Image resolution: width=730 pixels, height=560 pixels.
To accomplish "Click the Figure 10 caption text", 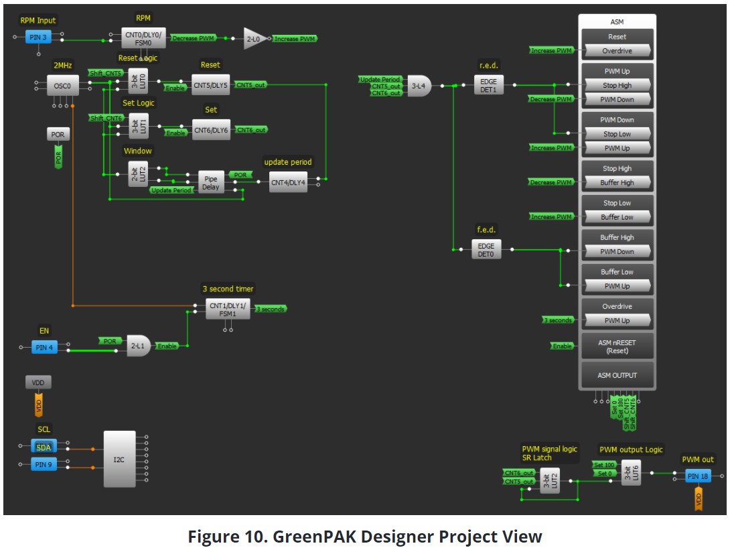I will coord(365,537).
